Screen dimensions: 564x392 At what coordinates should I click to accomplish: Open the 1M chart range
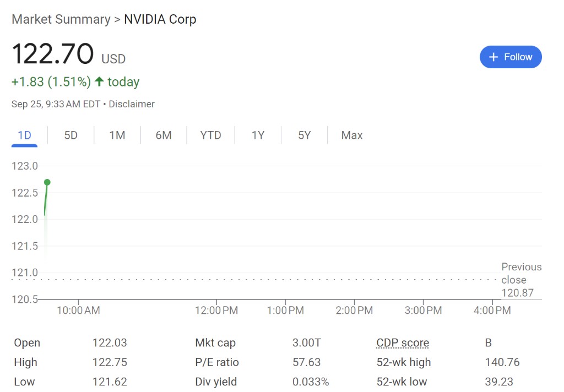(117, 135)
